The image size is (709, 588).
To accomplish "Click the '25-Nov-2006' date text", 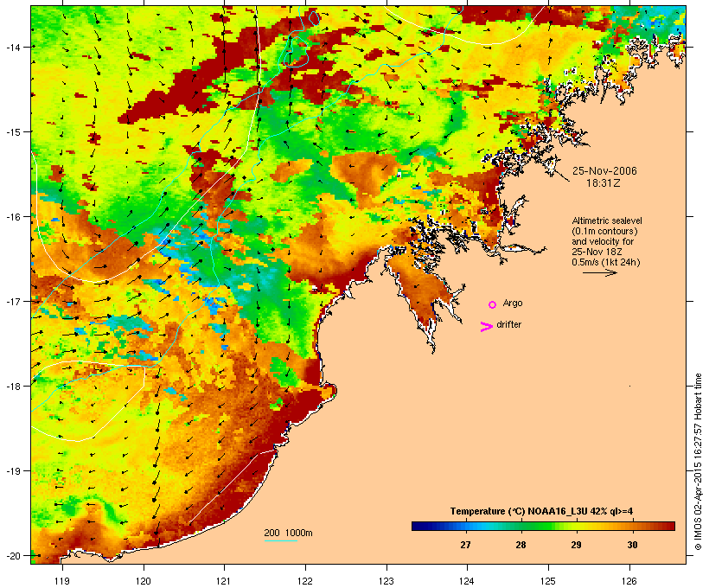I will [x=604, y=171].
